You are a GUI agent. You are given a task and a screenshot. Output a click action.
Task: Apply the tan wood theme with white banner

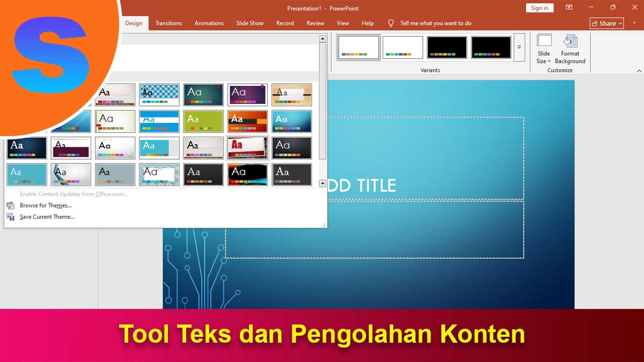pyautogui.click(x=291, y=94)
